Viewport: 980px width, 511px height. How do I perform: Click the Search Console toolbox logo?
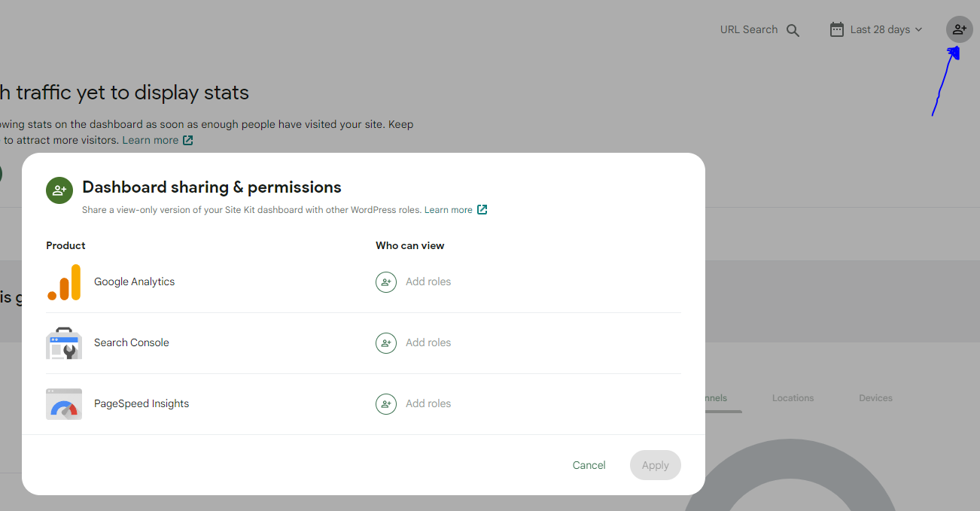tap(64, 343)
